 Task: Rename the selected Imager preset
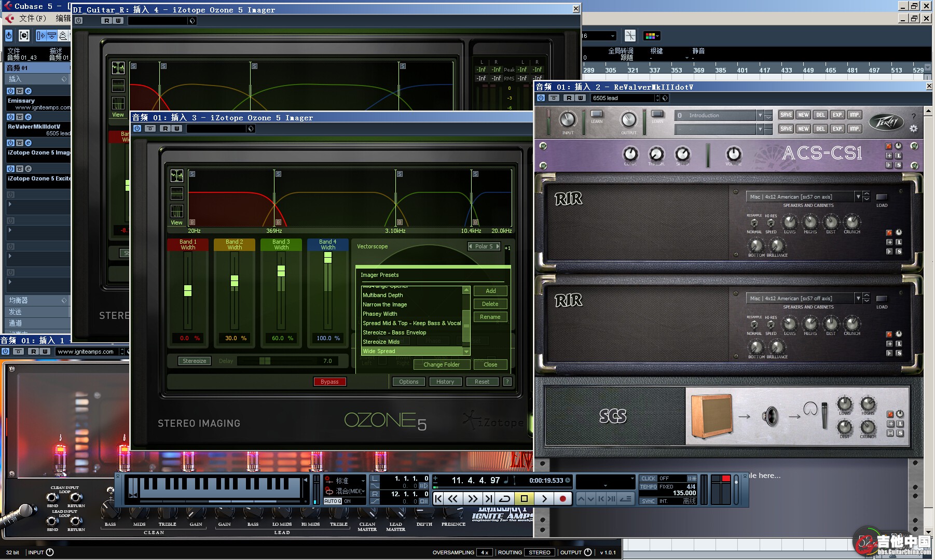coord(490,317)
